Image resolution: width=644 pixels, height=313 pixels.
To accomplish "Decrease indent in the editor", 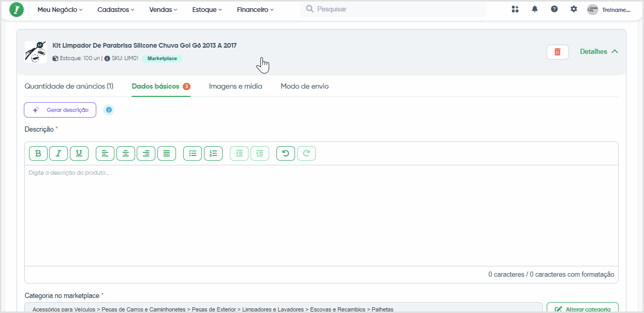I will (239, 153).
